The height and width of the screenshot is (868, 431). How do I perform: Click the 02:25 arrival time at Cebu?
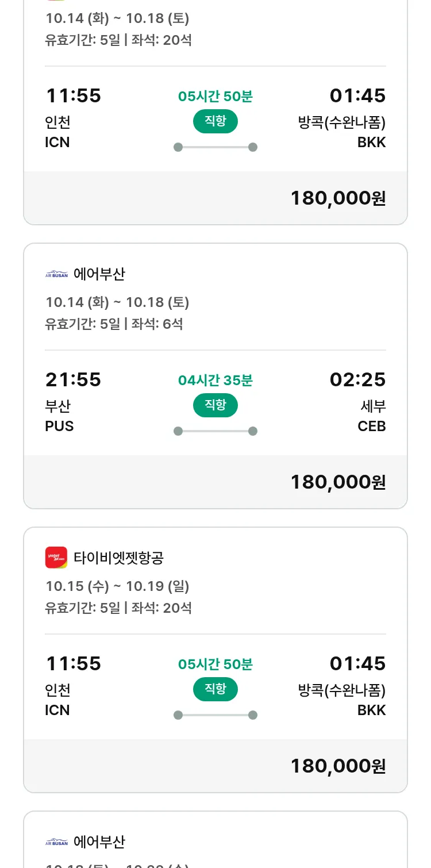coord(357,379)
